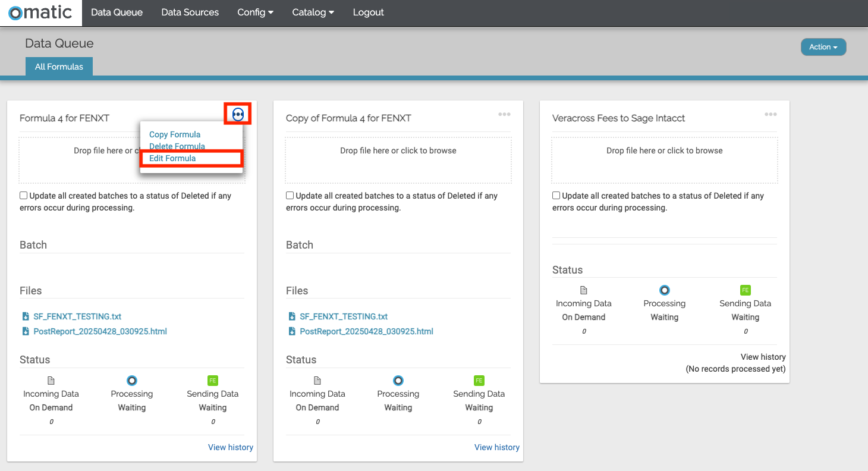Enable delete-on-error checkbox in Veracross Fees card

pos(556,195)
